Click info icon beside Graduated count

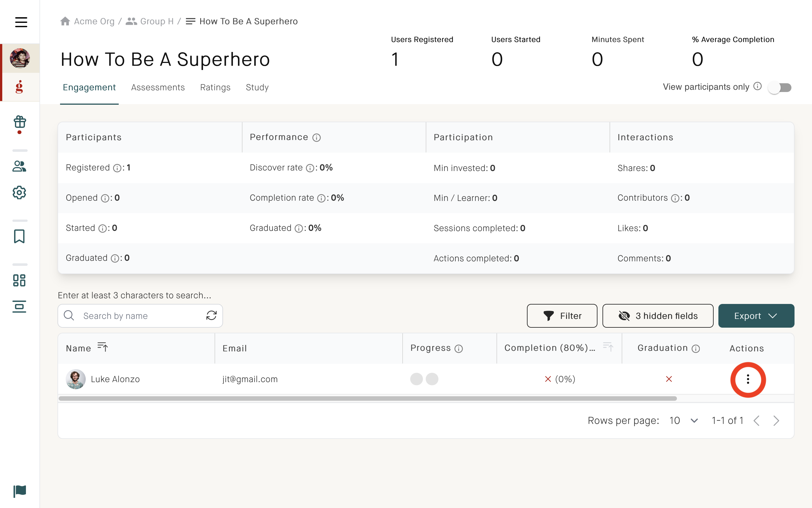pos(115,258)
